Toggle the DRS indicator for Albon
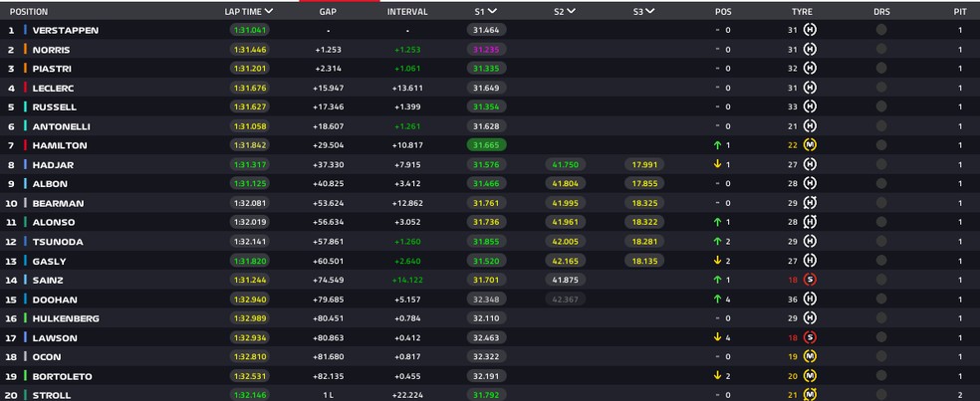980x401 pixels. coord(881,184)
